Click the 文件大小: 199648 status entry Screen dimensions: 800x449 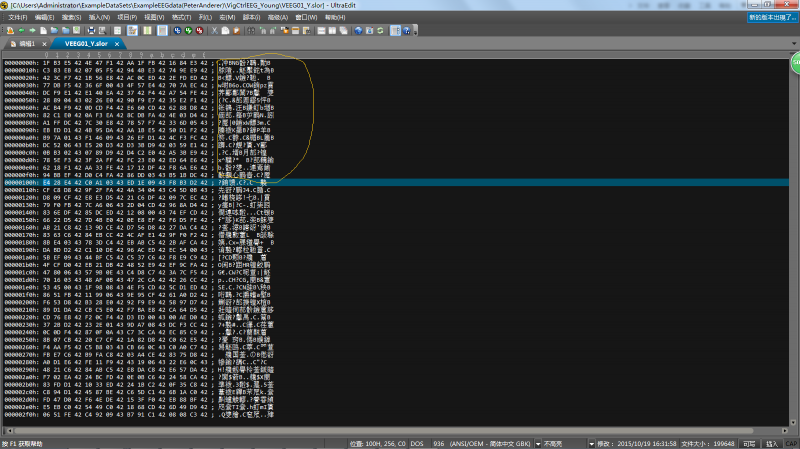tap(708, 444)
